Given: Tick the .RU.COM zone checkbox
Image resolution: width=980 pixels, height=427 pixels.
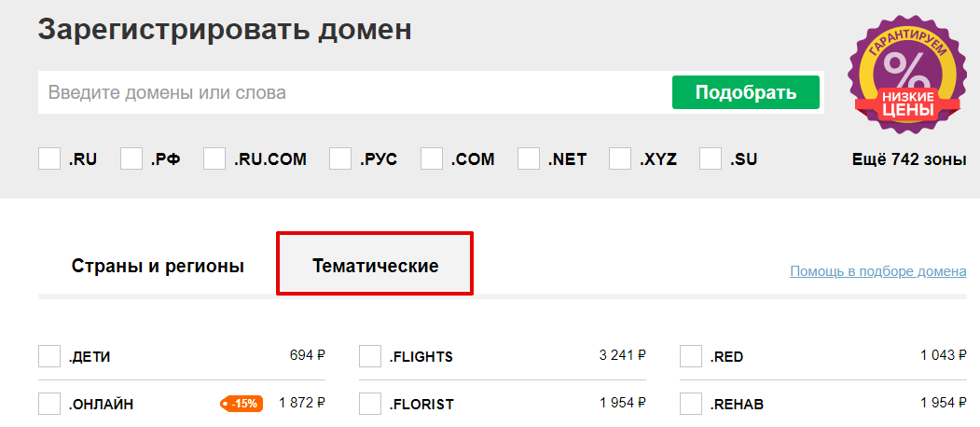Looking at the screenshot, I should click(214, 158).
